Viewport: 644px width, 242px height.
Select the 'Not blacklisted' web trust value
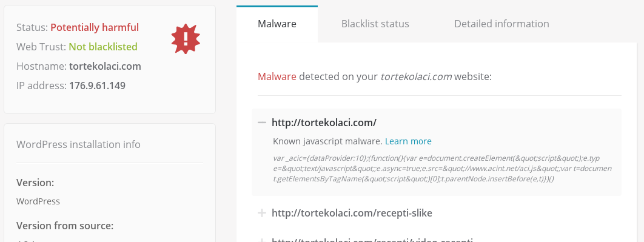tap(103, 47)
